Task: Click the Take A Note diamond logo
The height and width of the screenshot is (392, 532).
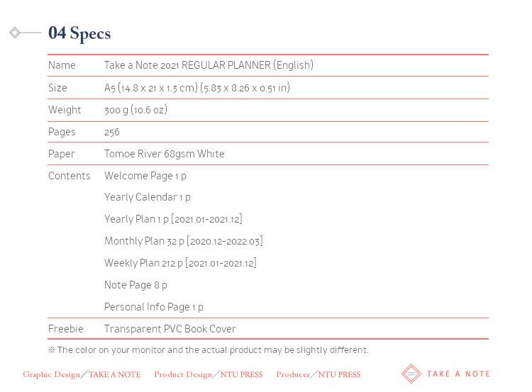Action: pyautogui.click(x=411, y=374)
